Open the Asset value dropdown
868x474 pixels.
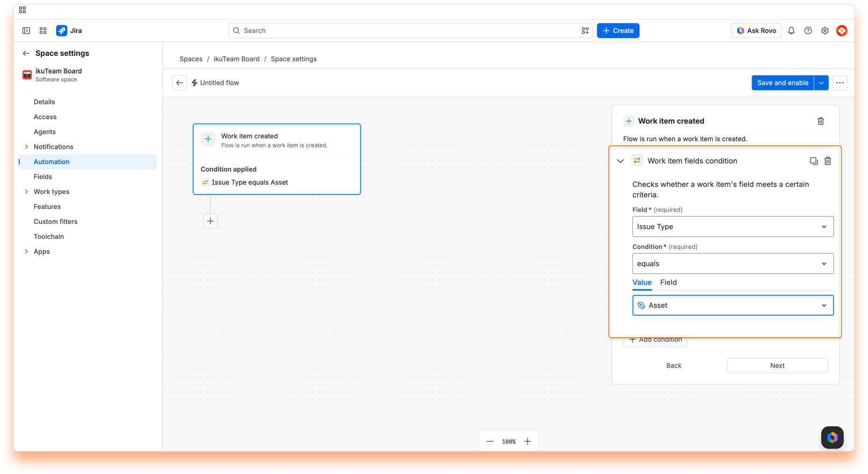click(x=733, y=305)
